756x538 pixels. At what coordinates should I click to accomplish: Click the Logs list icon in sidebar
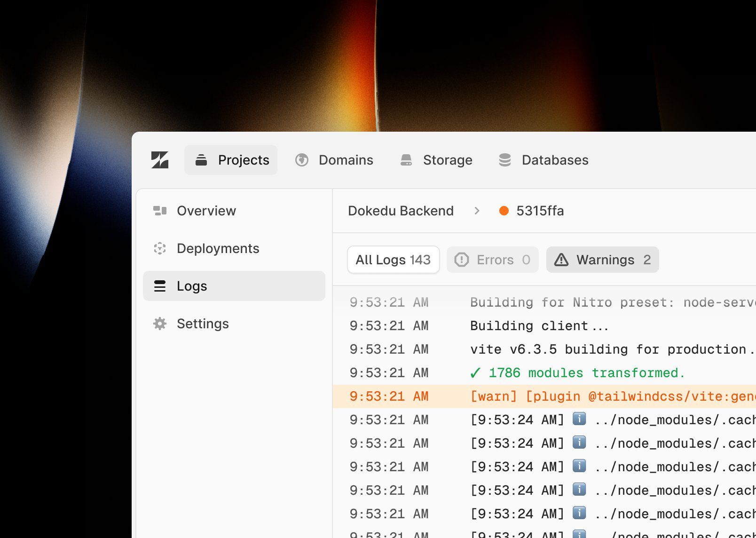coord(160,286)
